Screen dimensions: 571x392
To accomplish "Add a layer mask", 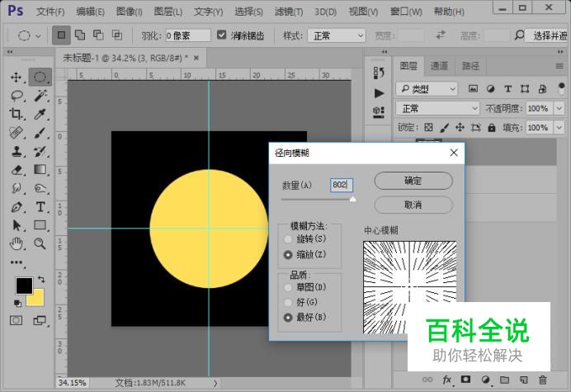I will [x=465, y=380].
